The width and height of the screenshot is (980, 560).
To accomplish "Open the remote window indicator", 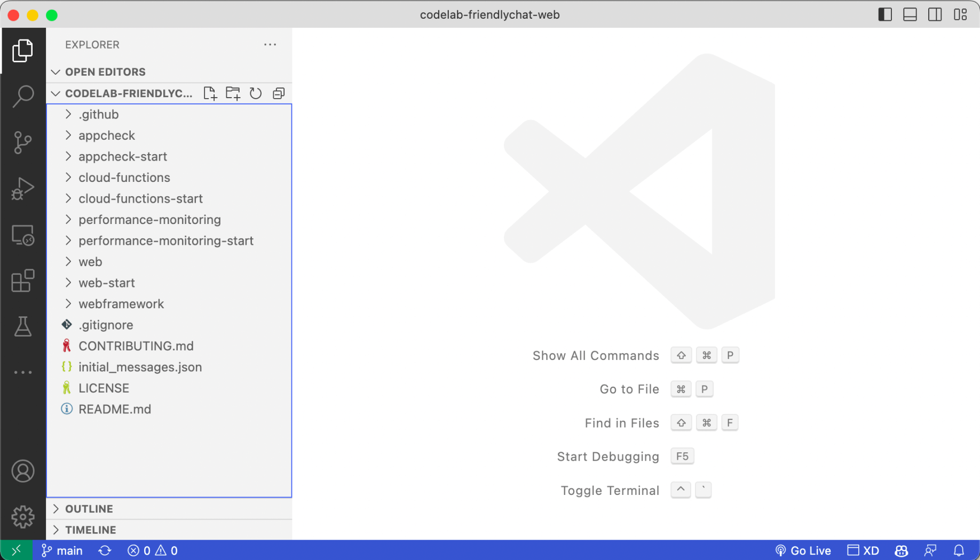I will pyautogui.click(x=16, y=550).
